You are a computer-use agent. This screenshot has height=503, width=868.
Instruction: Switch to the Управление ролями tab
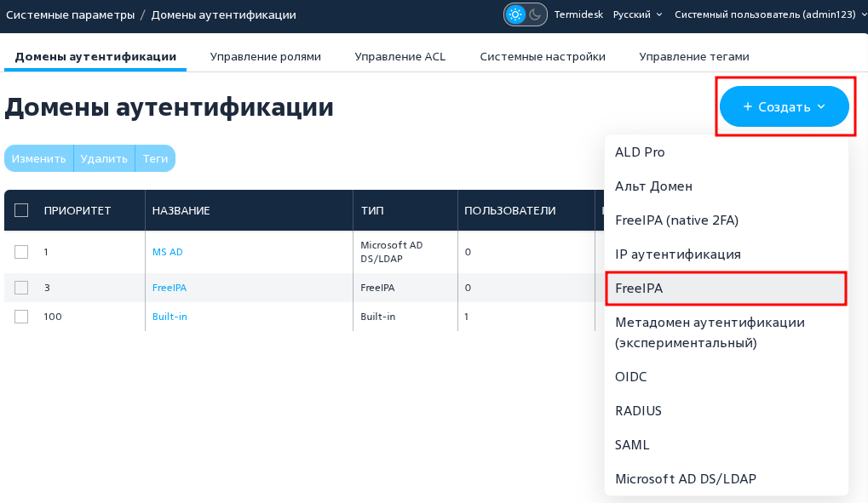pyautogui.click(x=266, y=56)
